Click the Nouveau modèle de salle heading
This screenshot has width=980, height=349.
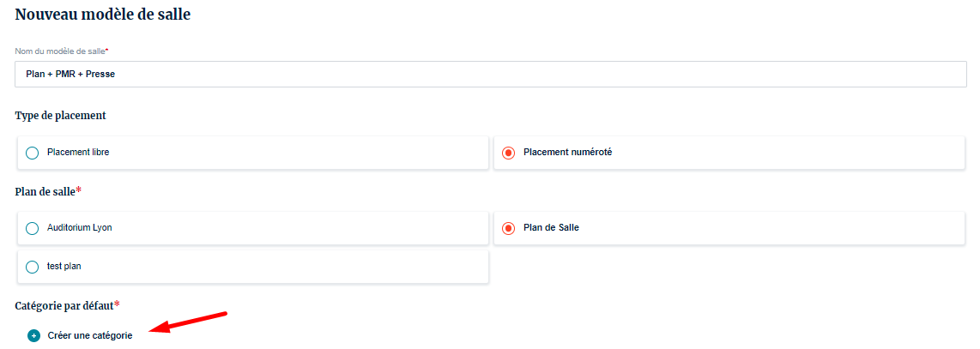(x=103, y=15)
